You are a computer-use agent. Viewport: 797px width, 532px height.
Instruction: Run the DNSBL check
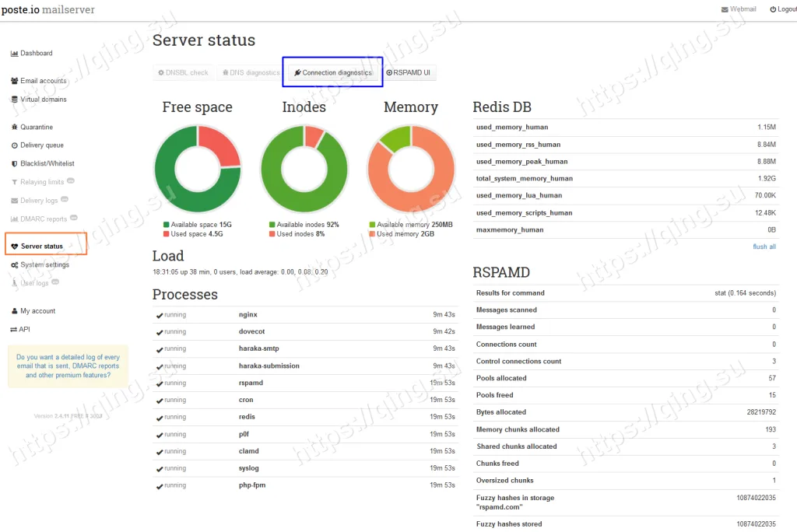tap(183, 72)
